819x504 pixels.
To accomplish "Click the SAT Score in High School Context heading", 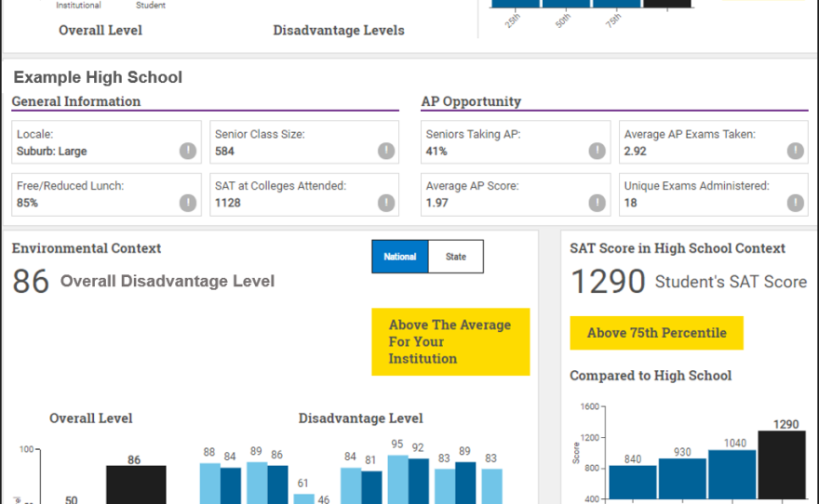I will tap(678, 248).
